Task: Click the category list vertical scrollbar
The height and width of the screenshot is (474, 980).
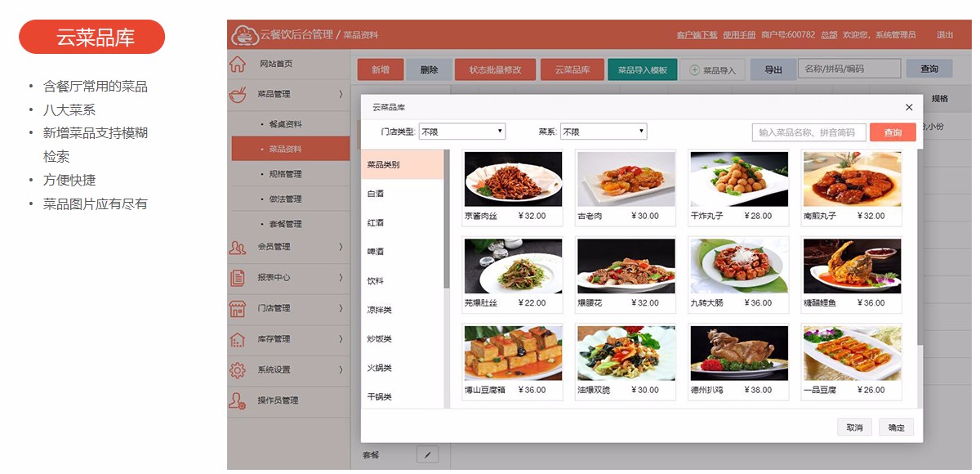Action: click(x=446, y=219)
